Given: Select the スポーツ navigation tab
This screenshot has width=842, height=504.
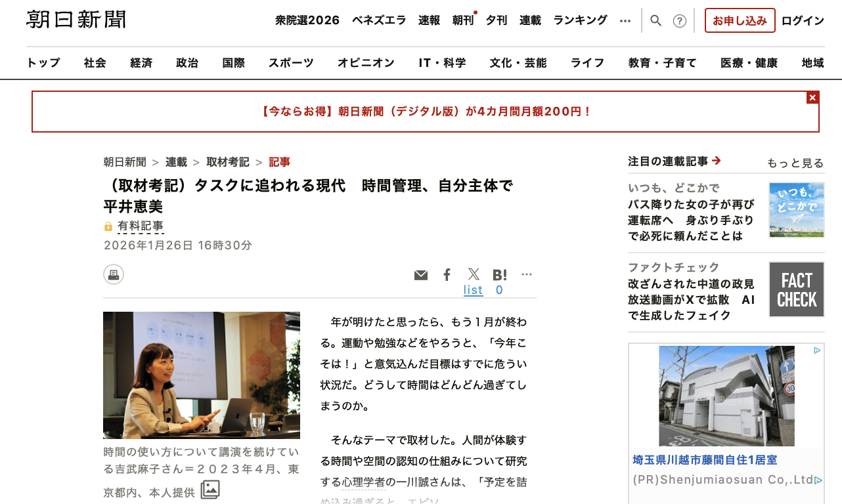Looking at the screenshot, I should click(x=291, y=63).
